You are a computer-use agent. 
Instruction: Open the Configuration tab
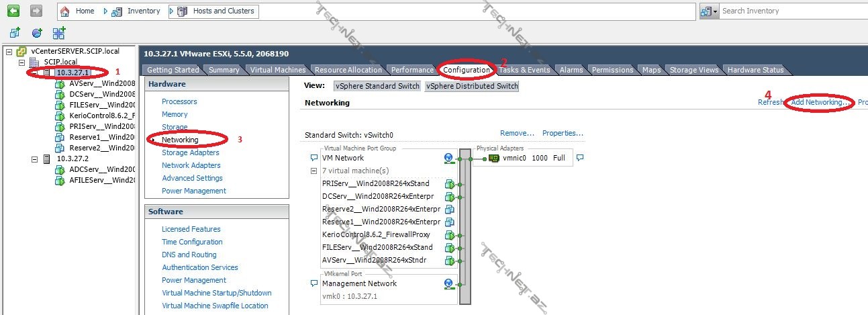point(466,70)
